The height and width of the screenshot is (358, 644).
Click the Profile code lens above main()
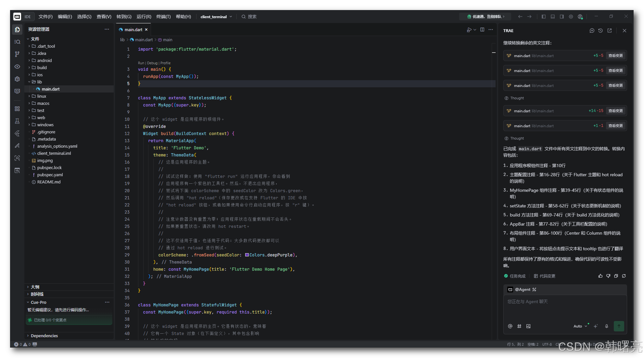point(165,63)
